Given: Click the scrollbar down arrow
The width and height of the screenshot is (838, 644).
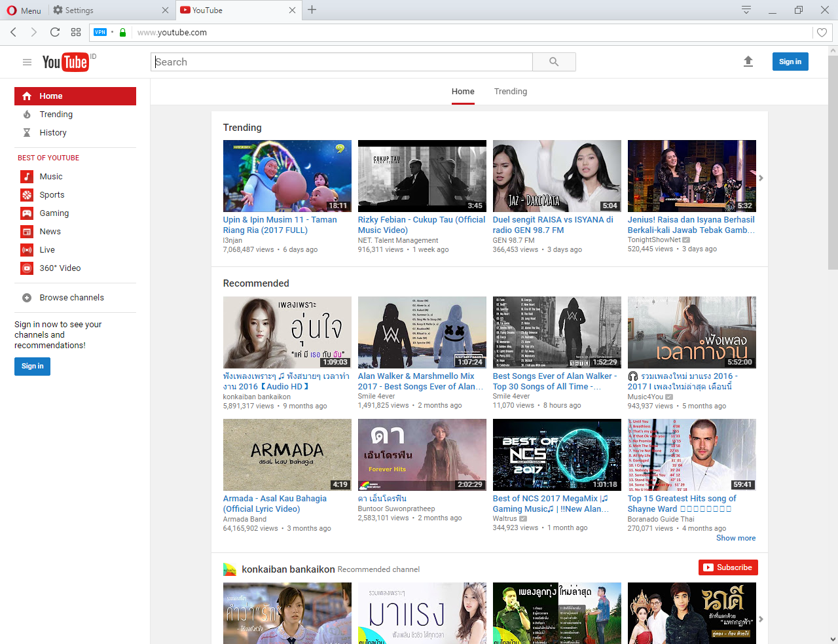Looking at the screenshot, I should tap(833, 639).
